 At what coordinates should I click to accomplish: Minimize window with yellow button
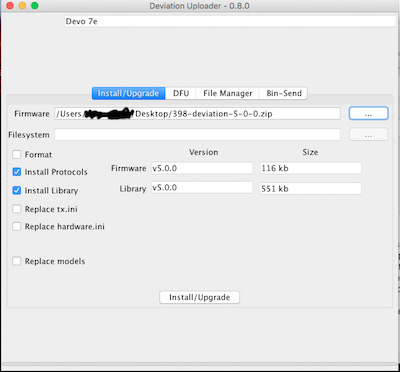tap(22, 6)
